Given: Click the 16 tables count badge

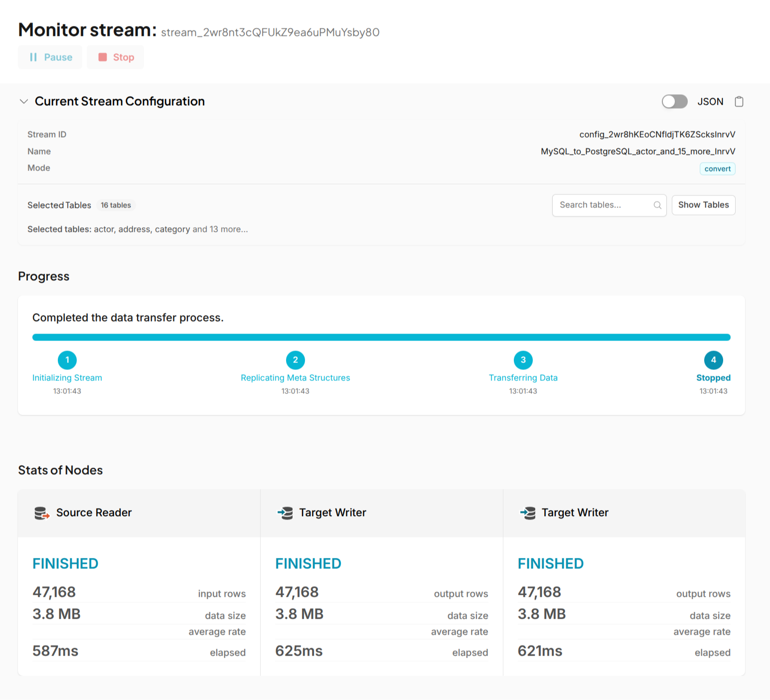Looking at the screenshot, I should (x=116, y=205).
